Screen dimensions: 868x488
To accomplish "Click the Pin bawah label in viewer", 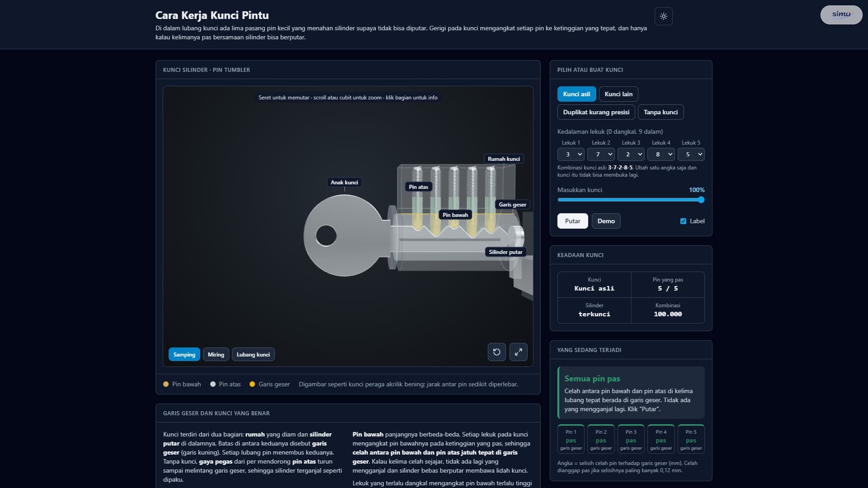I will tap(455, 215).
